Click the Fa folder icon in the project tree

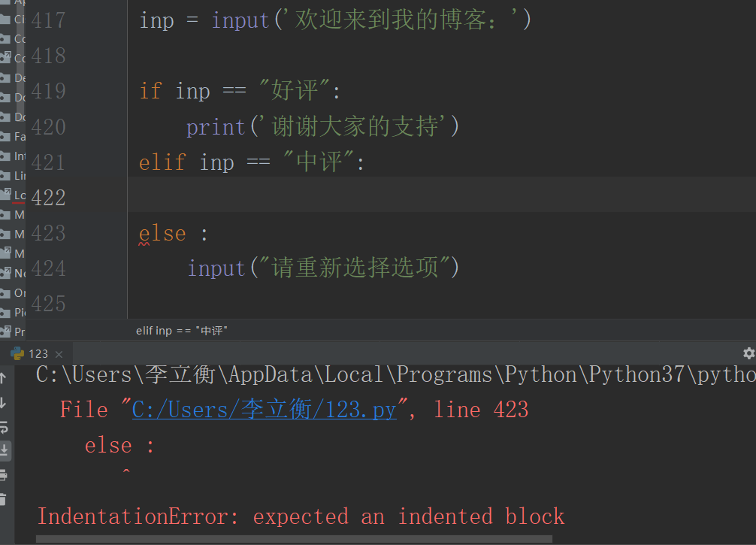(7, 136)
